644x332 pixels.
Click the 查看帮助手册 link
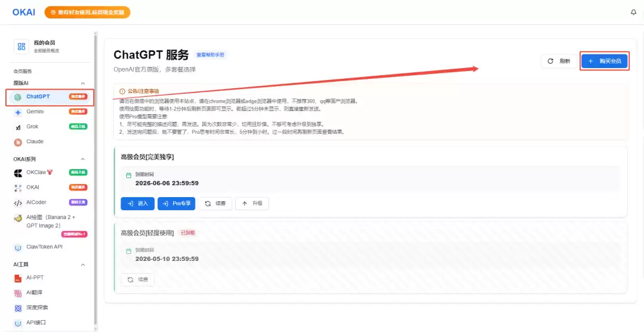click(x=210, y=55)
